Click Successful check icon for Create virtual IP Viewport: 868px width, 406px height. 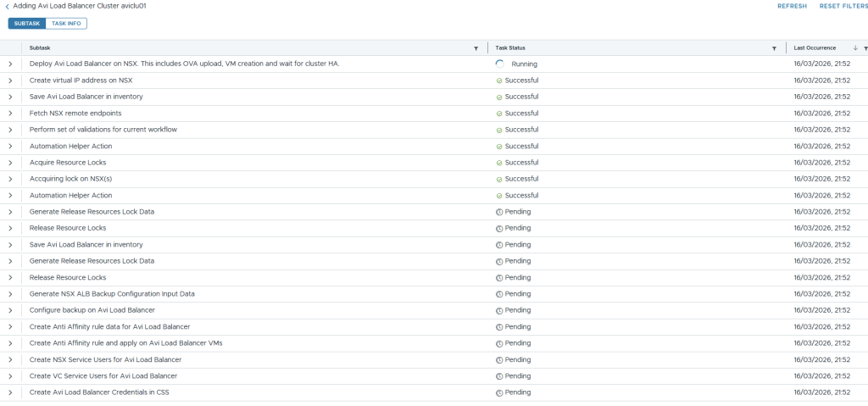499,81
